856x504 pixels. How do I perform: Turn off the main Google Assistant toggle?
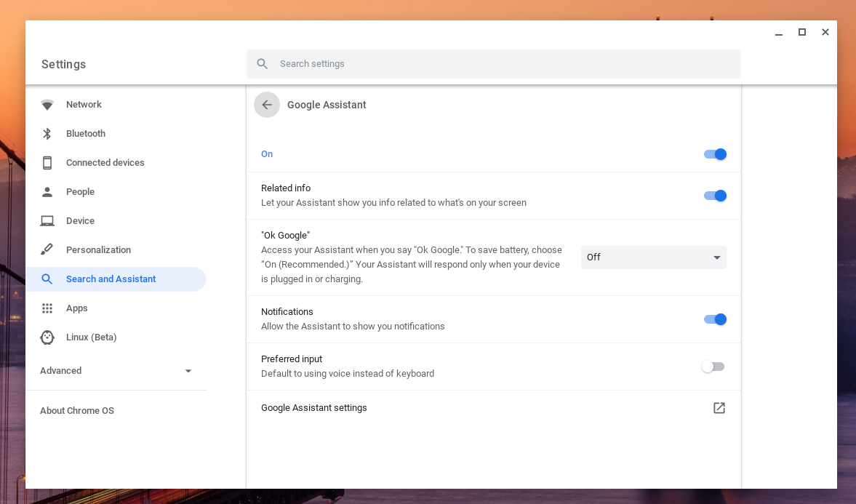tap(715, 154)
